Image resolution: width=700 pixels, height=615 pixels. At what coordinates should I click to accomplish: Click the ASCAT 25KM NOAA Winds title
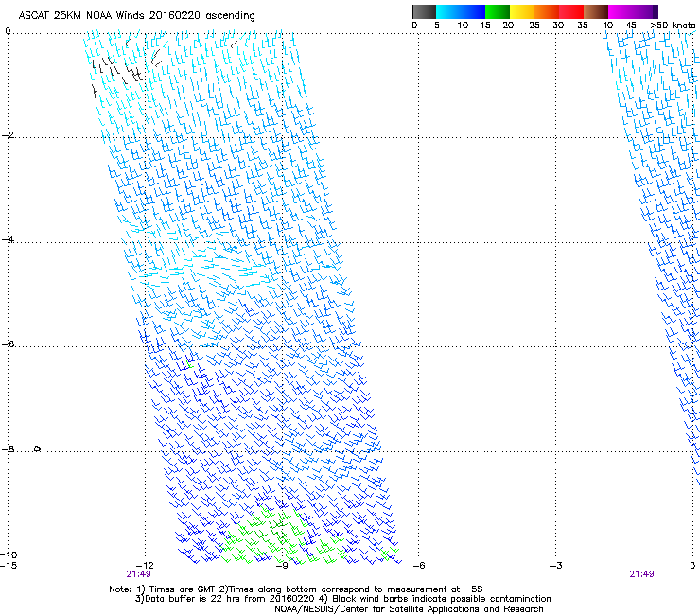pyautogui.click(x=136, y=16)
